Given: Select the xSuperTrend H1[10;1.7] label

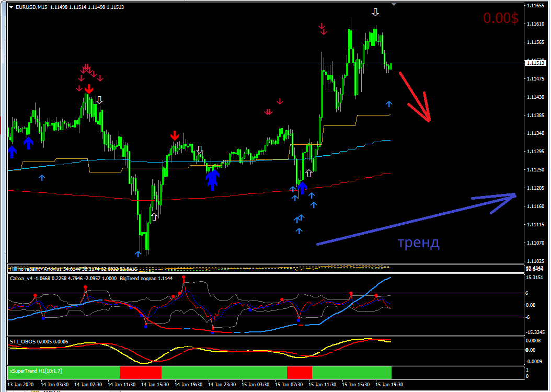Looking at the screenshot, I should (x=36, y=371).
